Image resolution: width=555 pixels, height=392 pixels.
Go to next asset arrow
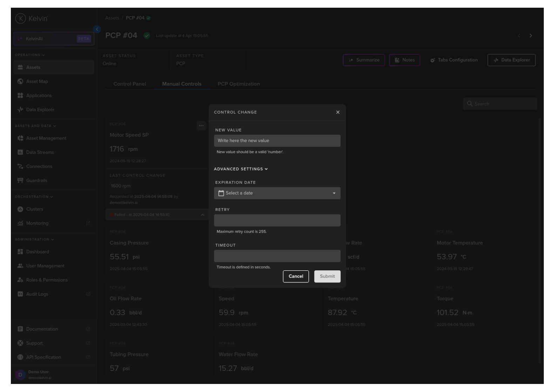(530, 36)
